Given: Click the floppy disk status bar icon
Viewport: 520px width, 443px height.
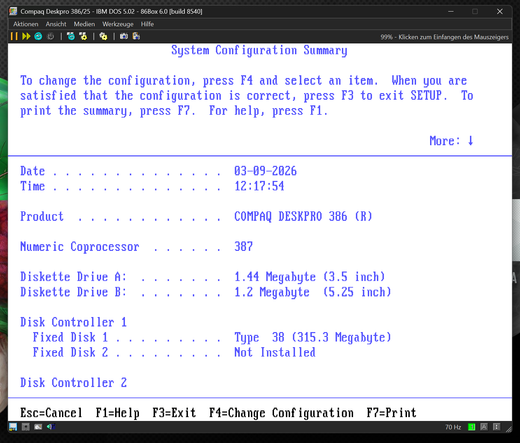Looking at the screenshot, I should pyautogui.click(x=13, y=427).
